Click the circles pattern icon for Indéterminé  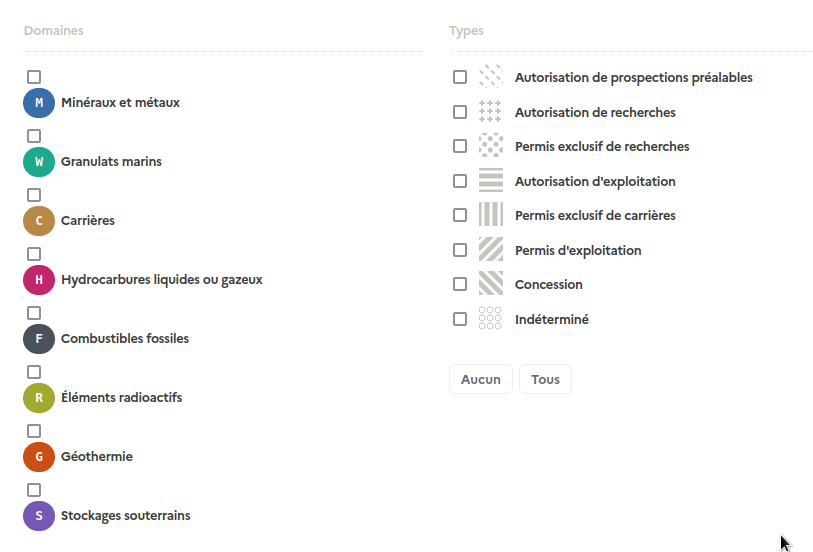click(490, 318)
